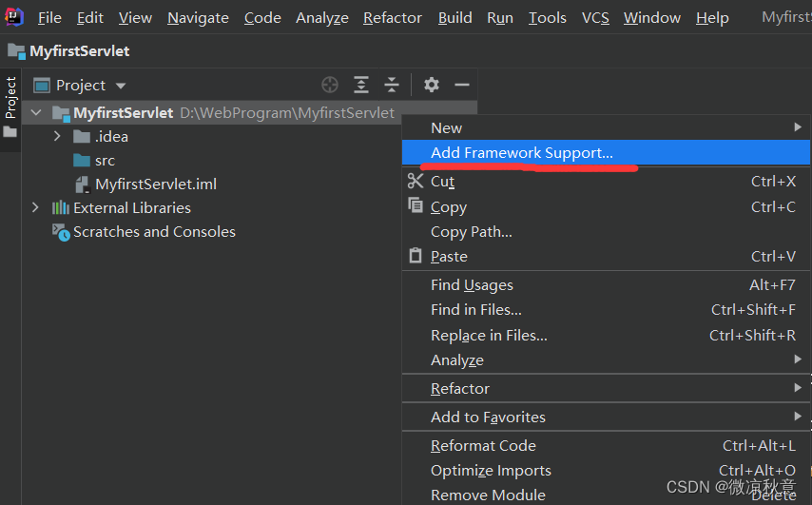Click the Collapse All icon in Project panel
Viewport: 812px width, 505px height.
[392, 85]
